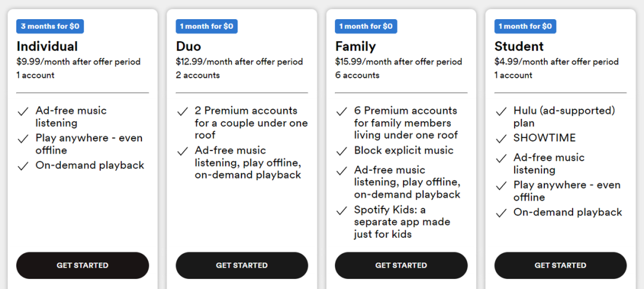Click the checkmark beside SHOWTIME
Screen dimensions: 644x289
click(501, 139)
